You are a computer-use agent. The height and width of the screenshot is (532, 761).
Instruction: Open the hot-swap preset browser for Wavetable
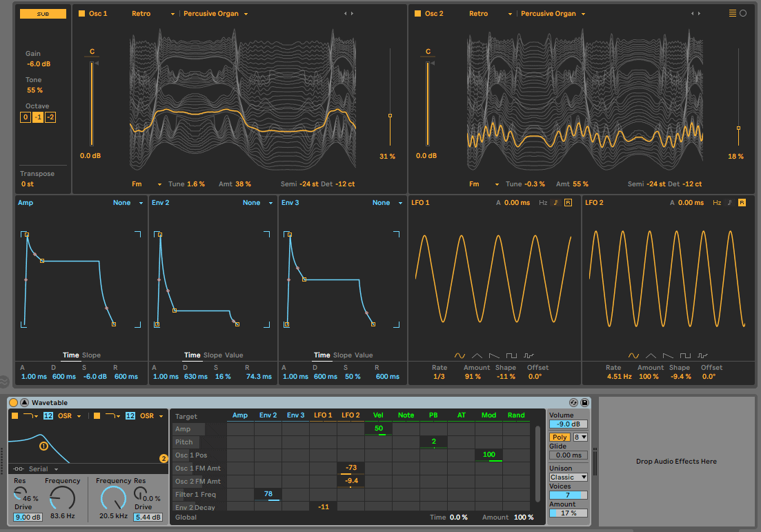pyautogui.click(x=573, y=402)
